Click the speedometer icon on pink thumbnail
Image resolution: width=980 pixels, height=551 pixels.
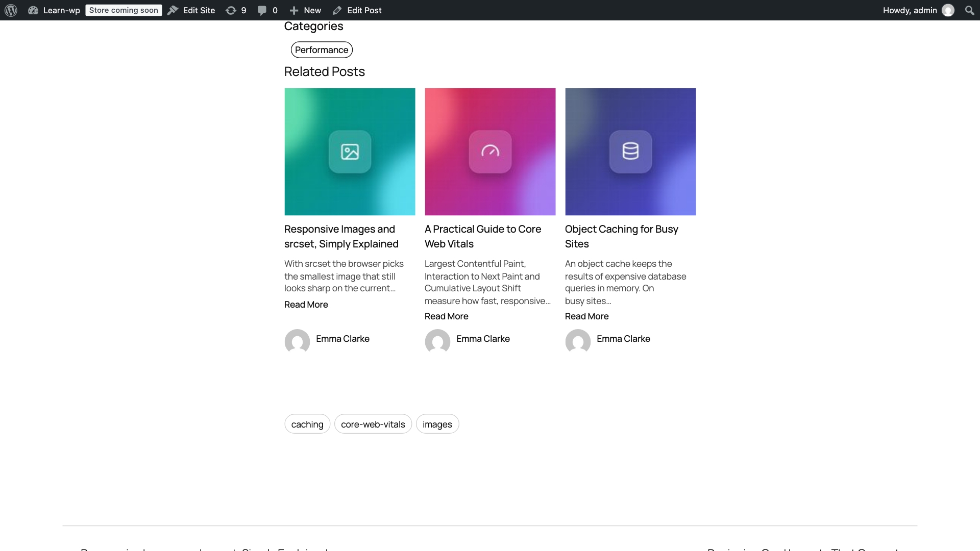490,152
